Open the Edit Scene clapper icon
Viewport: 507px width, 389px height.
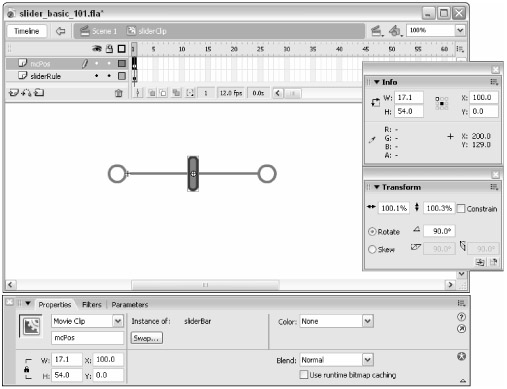pyautogui.click(x=377, y=31)
